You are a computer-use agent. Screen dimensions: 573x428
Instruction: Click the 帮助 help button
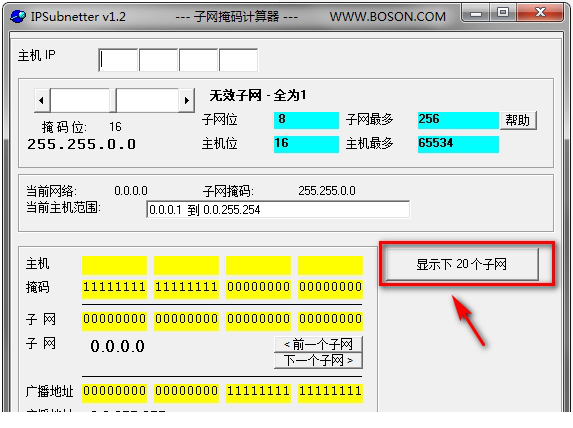tap(518, 120)
